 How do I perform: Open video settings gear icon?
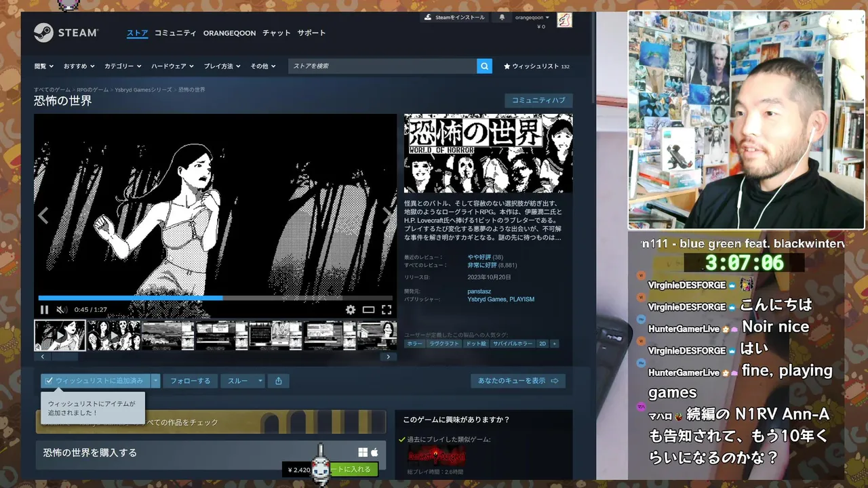(x=351, y=310)
